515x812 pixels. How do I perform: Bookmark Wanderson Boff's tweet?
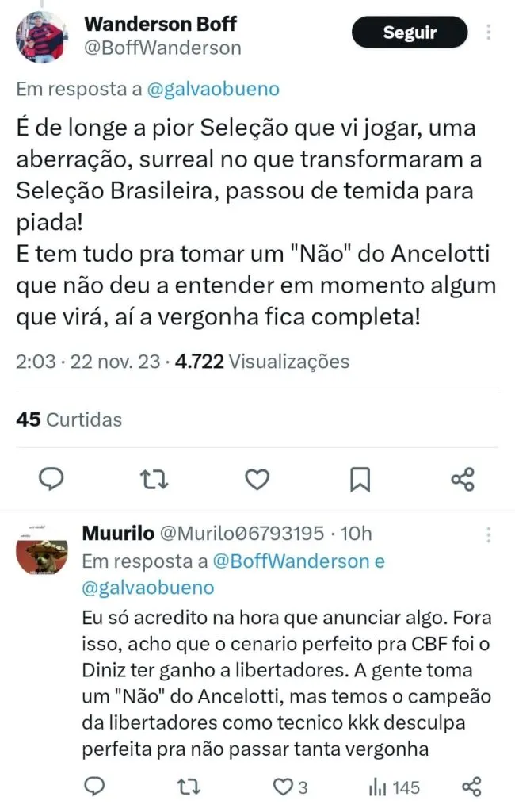pos(360,479)
